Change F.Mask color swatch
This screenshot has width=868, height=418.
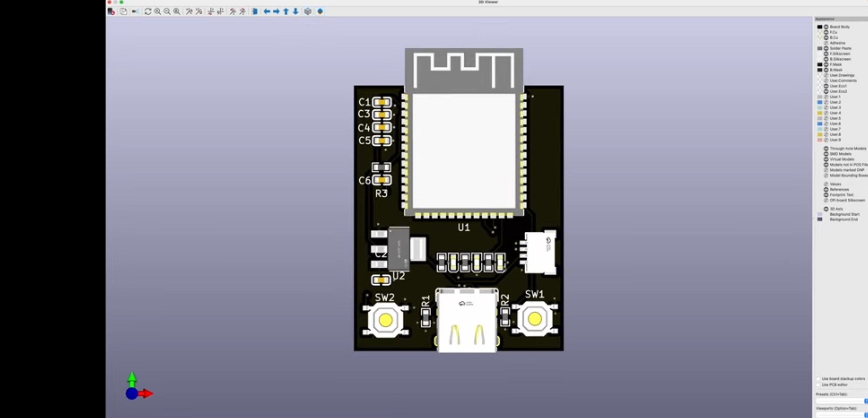820,64
